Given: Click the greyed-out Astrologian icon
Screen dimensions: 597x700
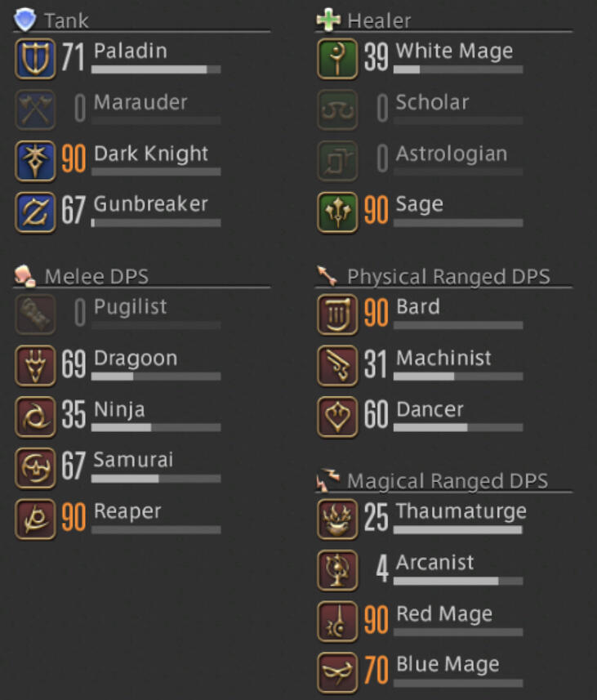Looking at the screenshot, I should (337, 161).
